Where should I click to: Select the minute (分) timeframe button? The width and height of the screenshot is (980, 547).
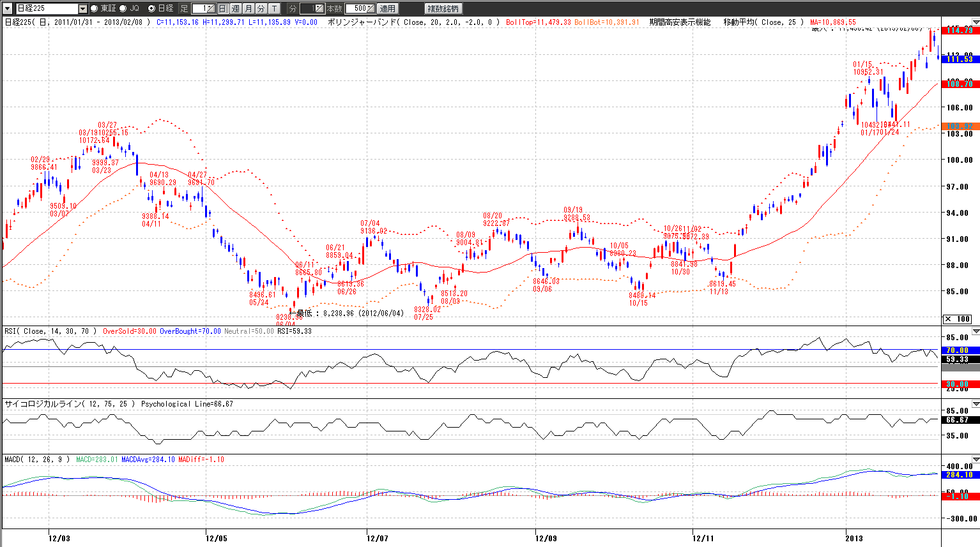point(261,8)
